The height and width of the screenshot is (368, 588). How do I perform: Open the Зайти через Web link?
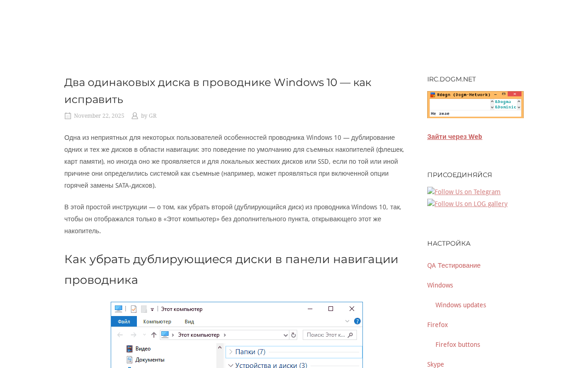455,137
